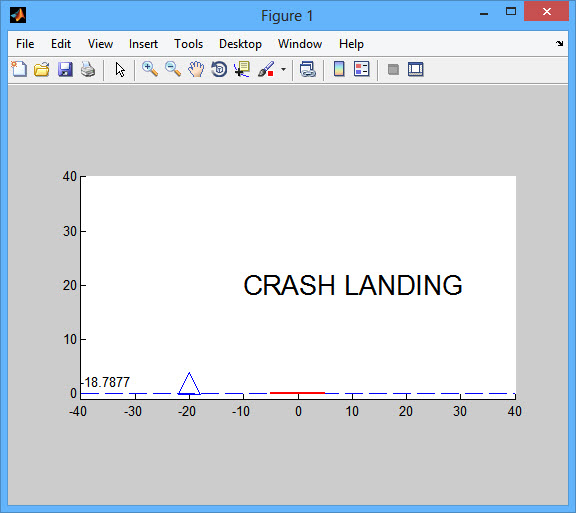Click the Link Plot icon

307,69
